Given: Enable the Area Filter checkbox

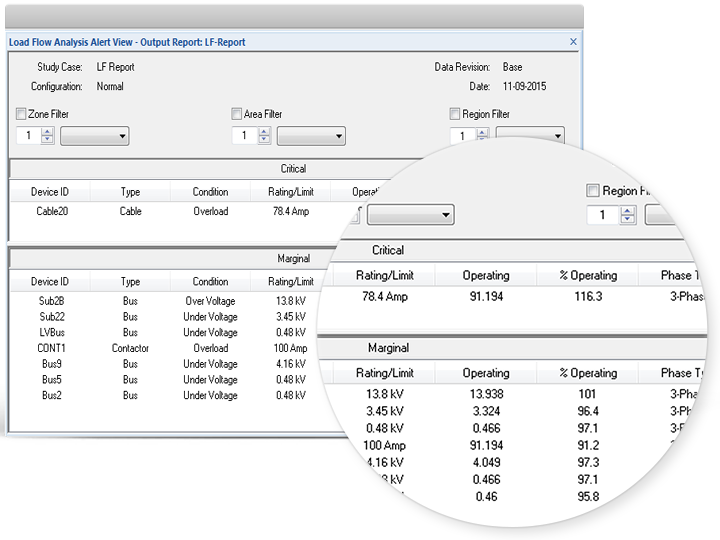Looking at the screenshot, I should [237, 115].
